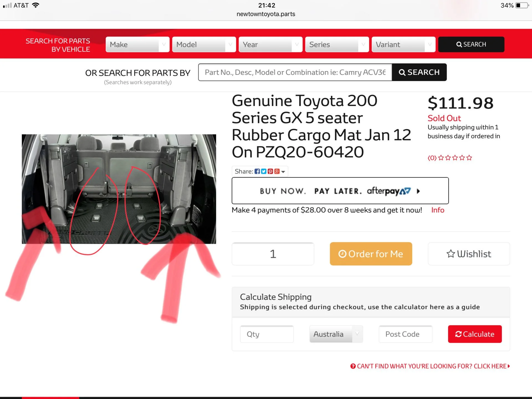Expand the Year dropdown
This screenshot has height=399, width=532.
coord(270,44)
